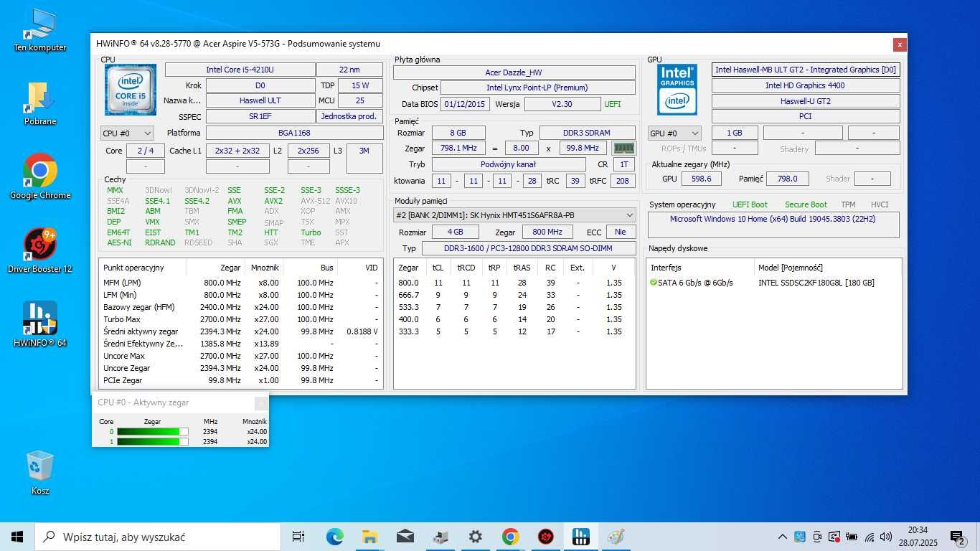Open Driver Booster 12 desktop shortcut
Screen dimensions: 980x551
(40, 250)
